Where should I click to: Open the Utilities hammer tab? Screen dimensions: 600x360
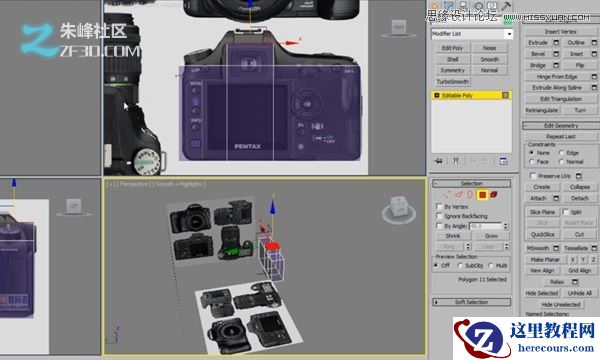pos(506,5)
